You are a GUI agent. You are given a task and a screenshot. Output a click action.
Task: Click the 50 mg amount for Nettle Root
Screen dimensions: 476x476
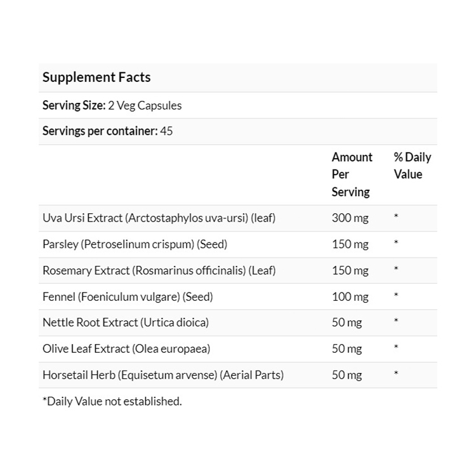pos(347,322)
